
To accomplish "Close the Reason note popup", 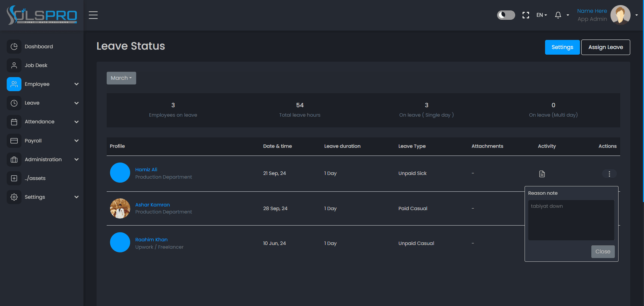I will click(x=603, y=252).
